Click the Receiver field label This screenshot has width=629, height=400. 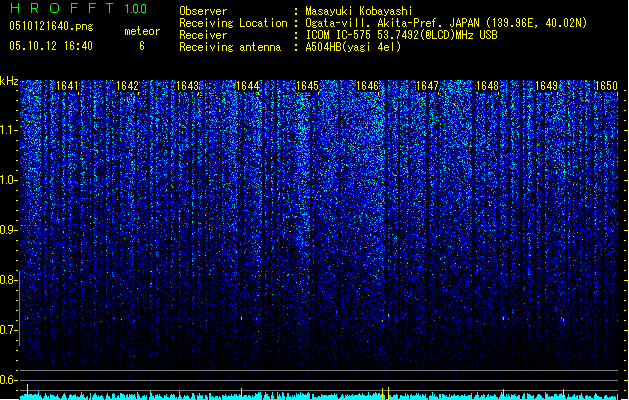coord(203,35)
